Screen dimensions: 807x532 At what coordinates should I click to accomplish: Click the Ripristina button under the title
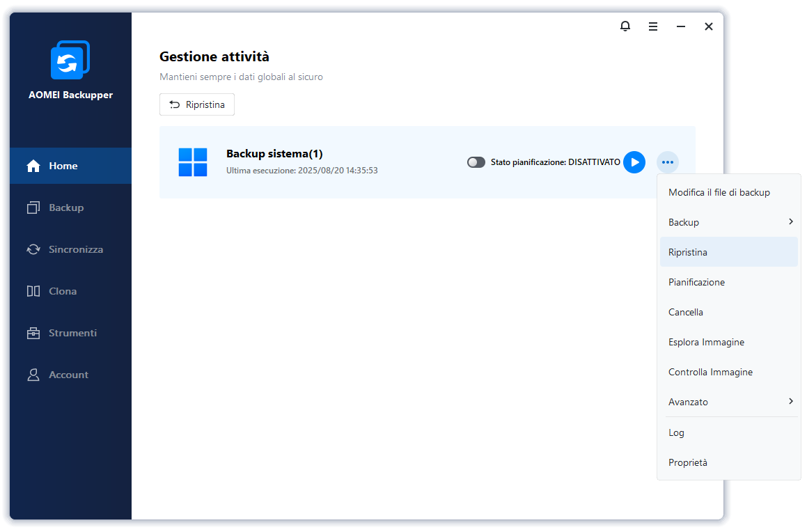[197, 104]
